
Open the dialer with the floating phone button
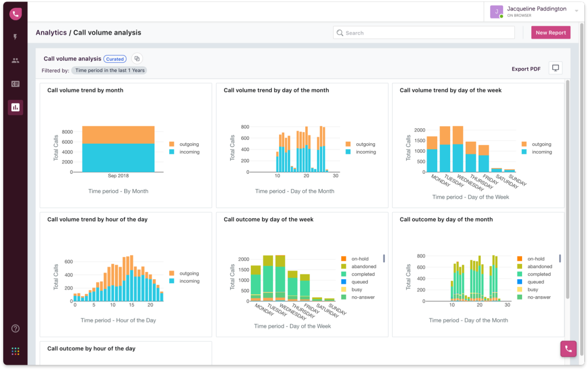coord(568,349)
